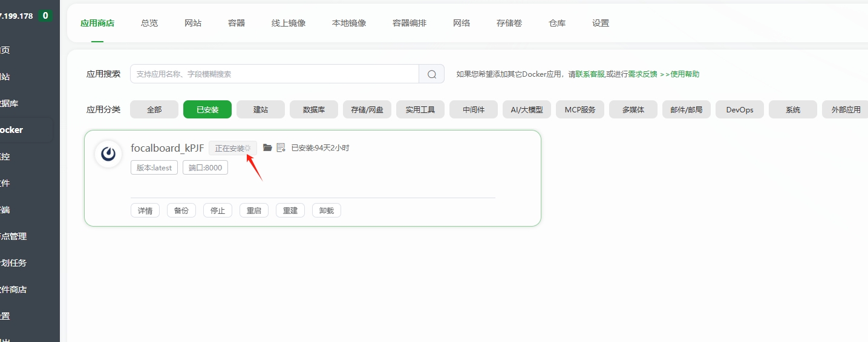868x342 pixels.
Task: Select the 全部 category filter
Action: [x=154, y=109]
